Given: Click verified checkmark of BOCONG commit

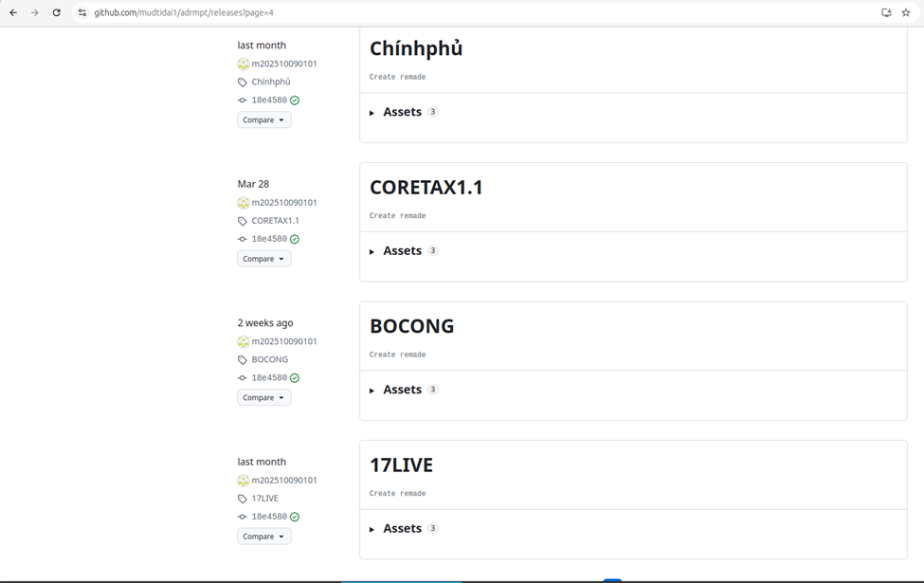Looking at the screenshot, I should point(295,378).
